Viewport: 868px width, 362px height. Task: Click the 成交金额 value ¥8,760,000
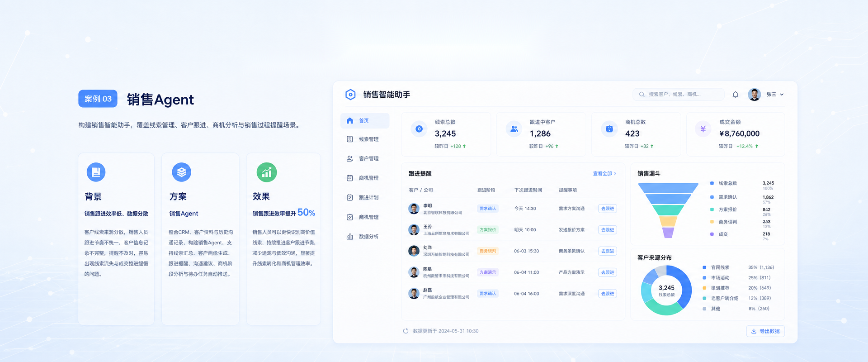pyautogui.click(x=739, y=133)
